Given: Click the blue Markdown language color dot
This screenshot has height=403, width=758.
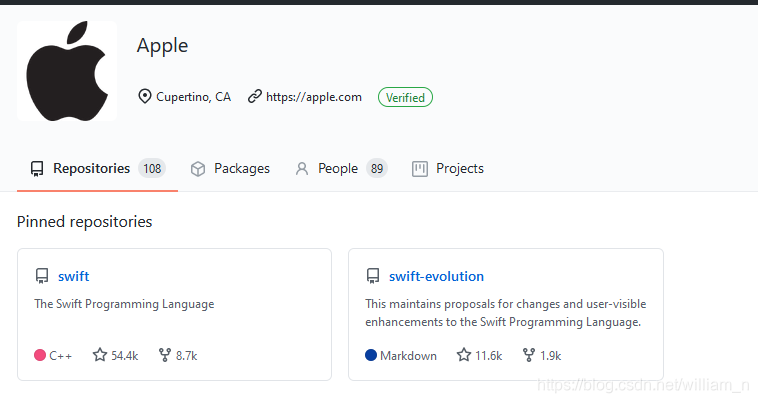Looking at the screenshot, I should [371, 355].
